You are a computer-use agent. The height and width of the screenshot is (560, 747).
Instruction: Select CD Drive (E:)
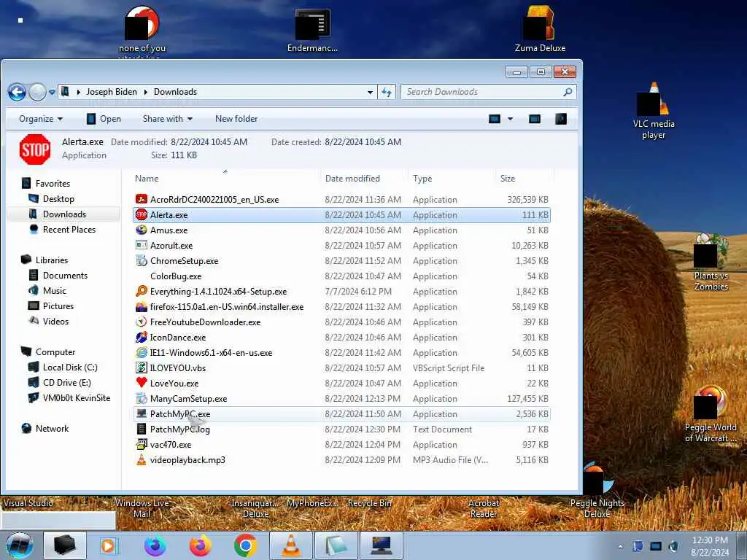[60, 382]
